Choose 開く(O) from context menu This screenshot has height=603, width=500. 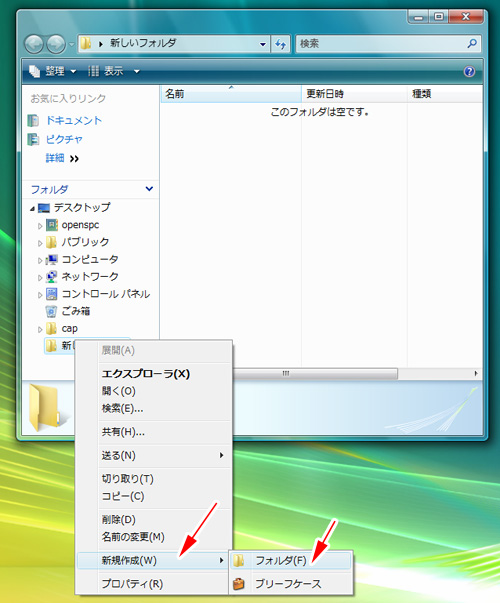[153, 391]
